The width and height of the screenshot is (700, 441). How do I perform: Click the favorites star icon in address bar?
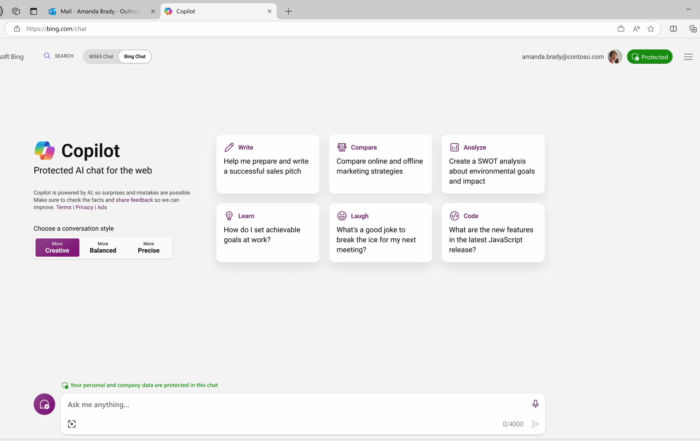650,29
